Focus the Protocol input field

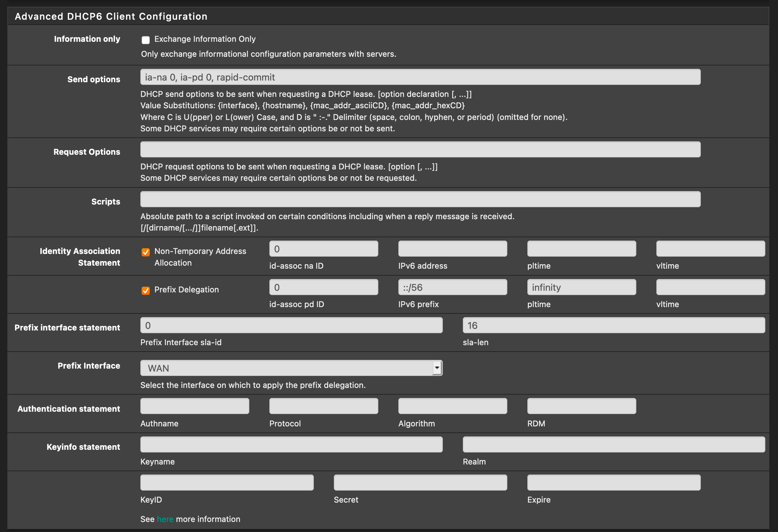tap(324, 406)
